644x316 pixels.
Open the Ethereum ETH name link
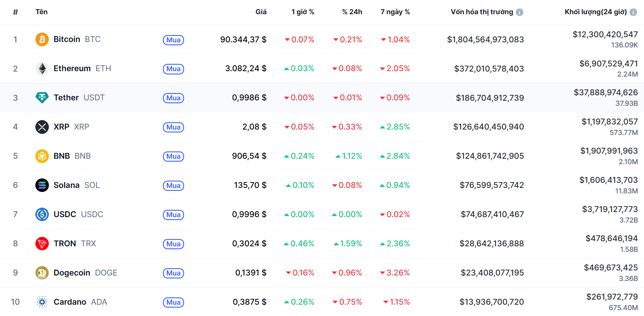(x=82, y=68)
